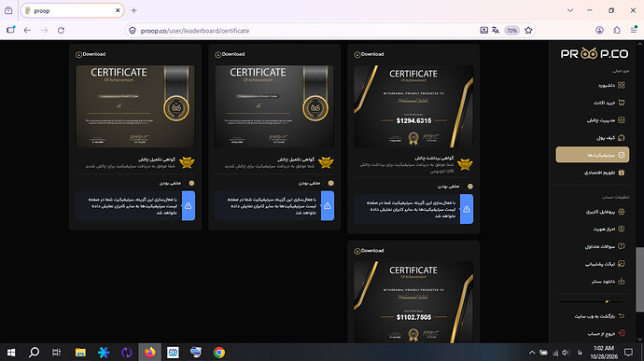Open identity verification sidebar item
Image resolution: width=644 pixels, height=361 pixels.
click(x=609, y=229)
